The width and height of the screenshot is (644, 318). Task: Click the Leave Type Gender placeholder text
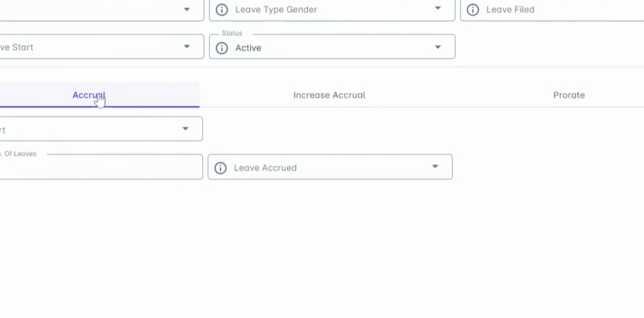pos(276,10)
